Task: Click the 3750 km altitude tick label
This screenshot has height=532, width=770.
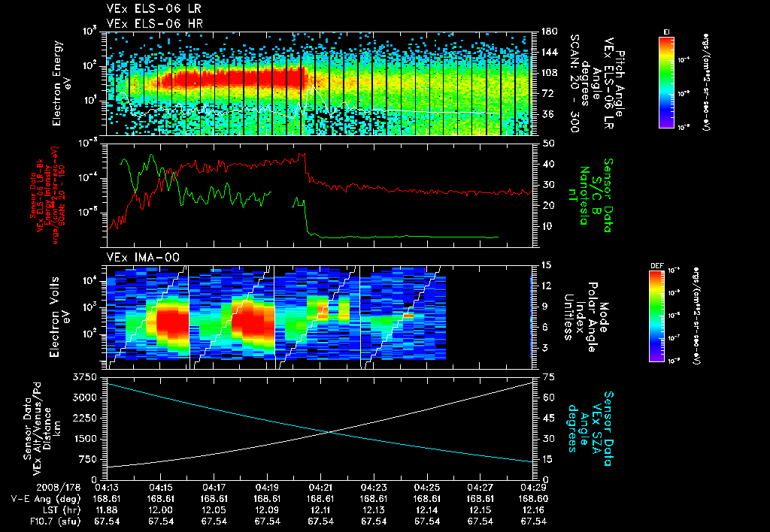Action: pos(85,377)
